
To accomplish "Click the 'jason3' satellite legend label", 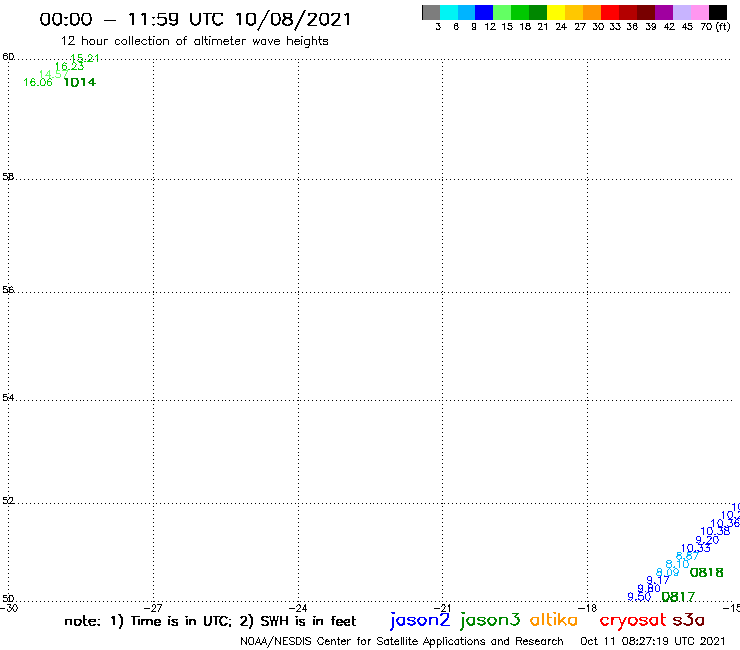I will pos(490,620).
